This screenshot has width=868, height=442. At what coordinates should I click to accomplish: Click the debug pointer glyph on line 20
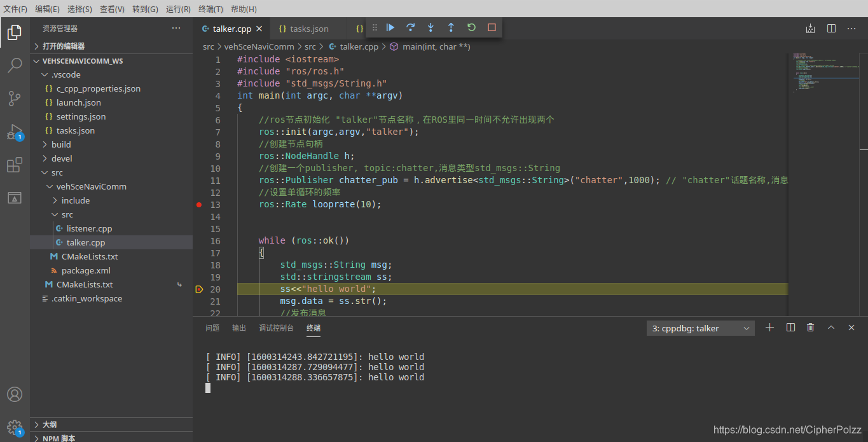199,289
